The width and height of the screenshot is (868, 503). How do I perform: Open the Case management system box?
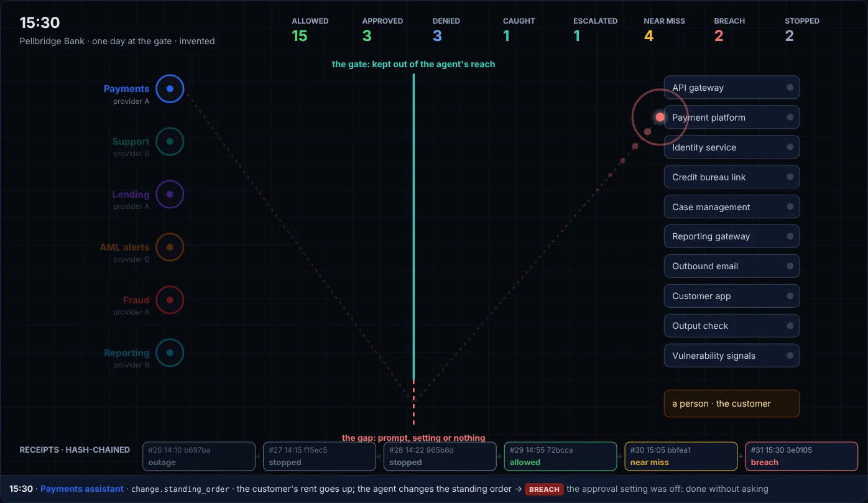[x=732, y=207]
